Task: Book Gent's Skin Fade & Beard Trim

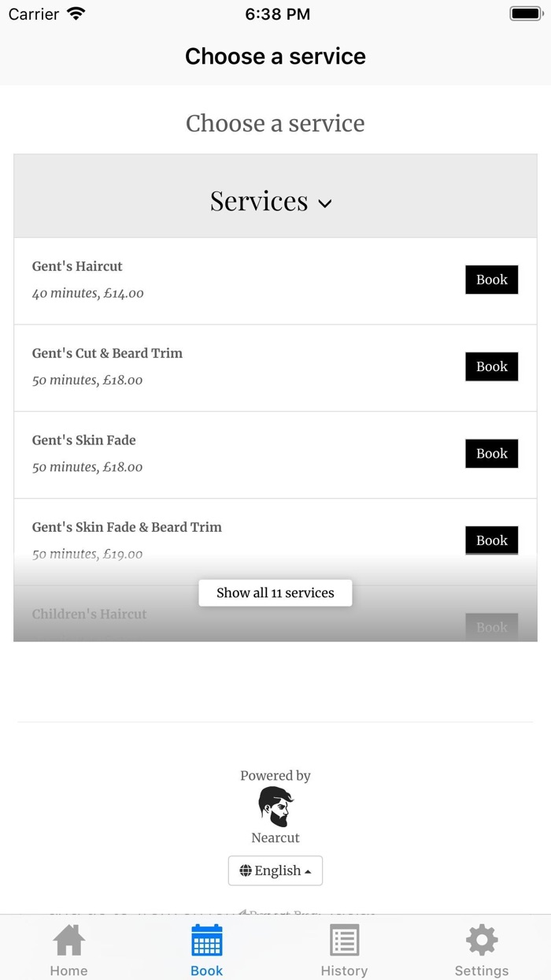Action: pyautogui.click(x=492, y=540)
